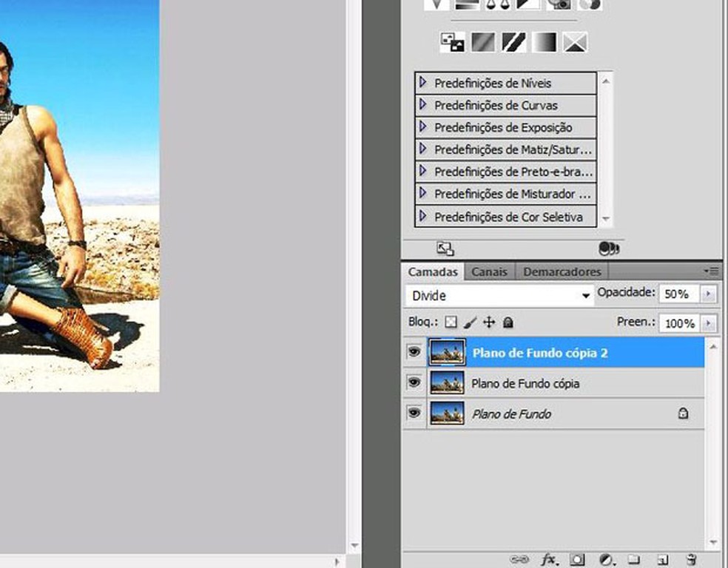Click thumbnail of Plano de Fundo cópia

click(447, 383)
